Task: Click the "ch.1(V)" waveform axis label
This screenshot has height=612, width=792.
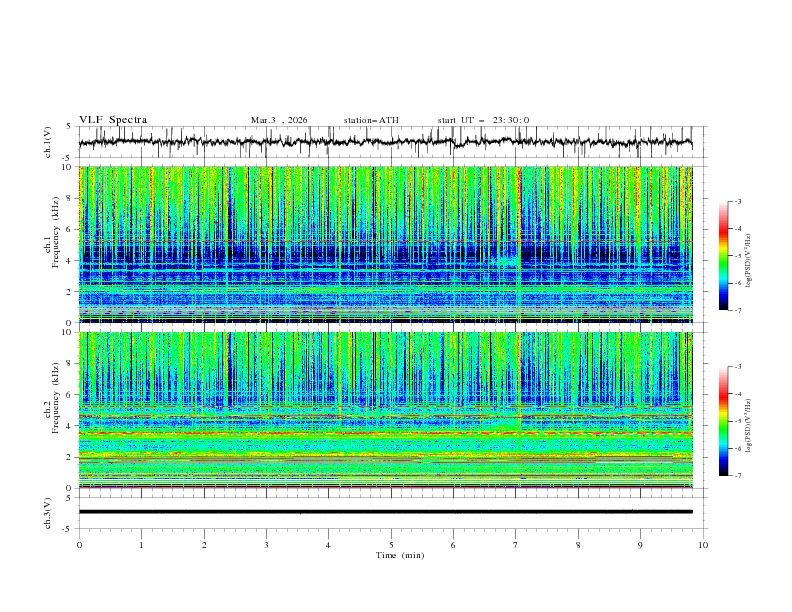Action: [x=48, y=142]
